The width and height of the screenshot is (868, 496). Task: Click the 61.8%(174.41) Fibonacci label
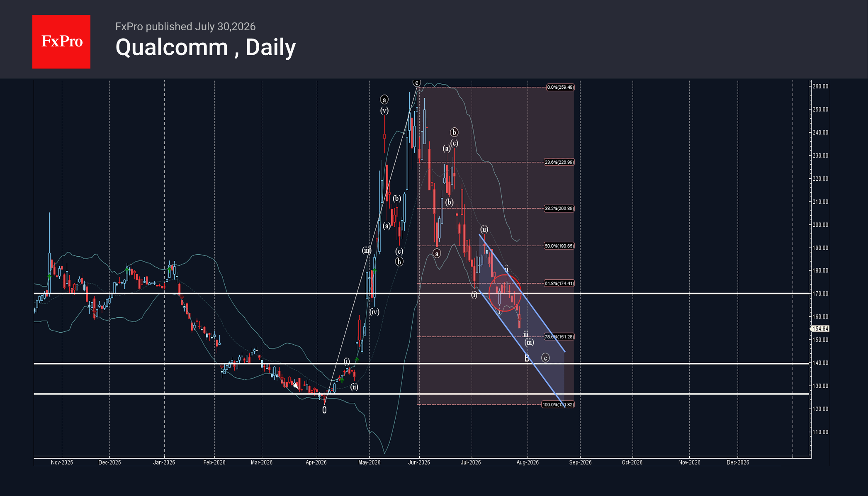click(x=559, y=284)
